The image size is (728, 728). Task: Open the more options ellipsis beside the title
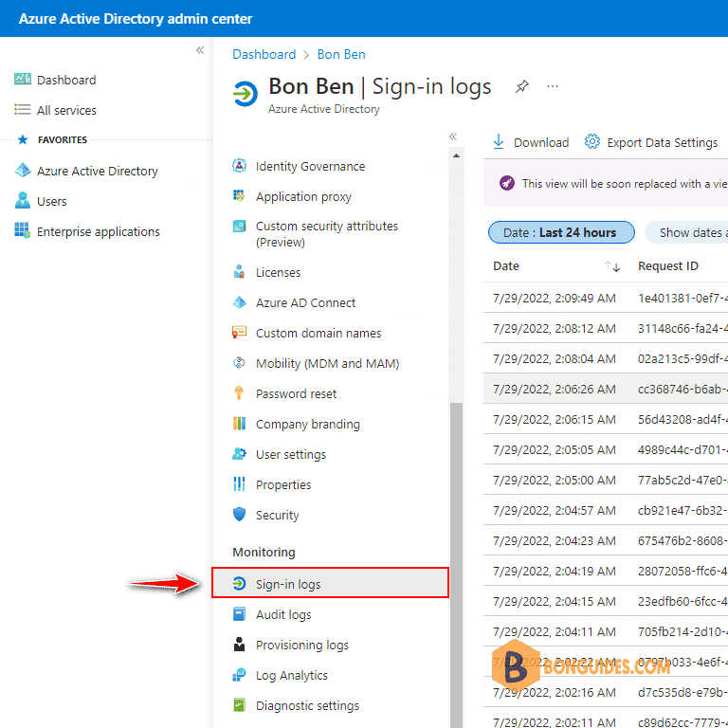point(552,86)
